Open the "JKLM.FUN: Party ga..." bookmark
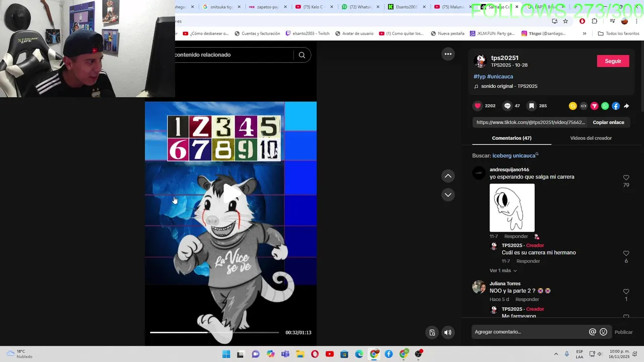The image size is (644, 362). [x=492, y=34]
